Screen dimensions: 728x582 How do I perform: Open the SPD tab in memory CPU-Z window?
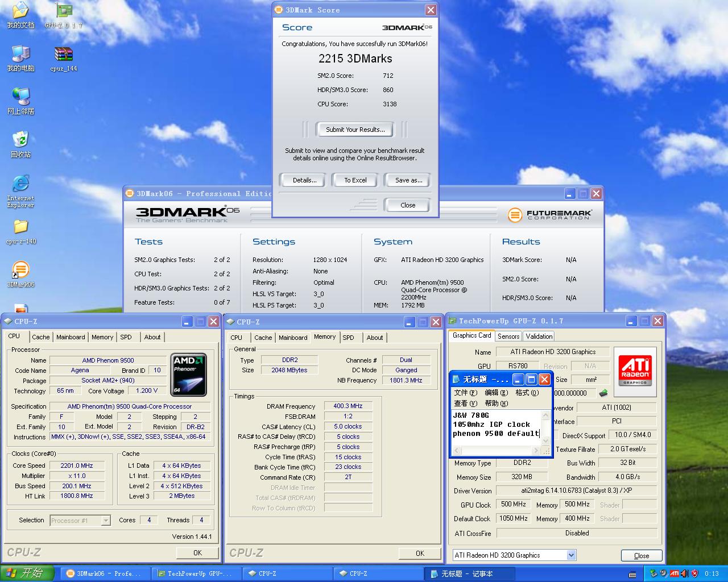(349, 338)
